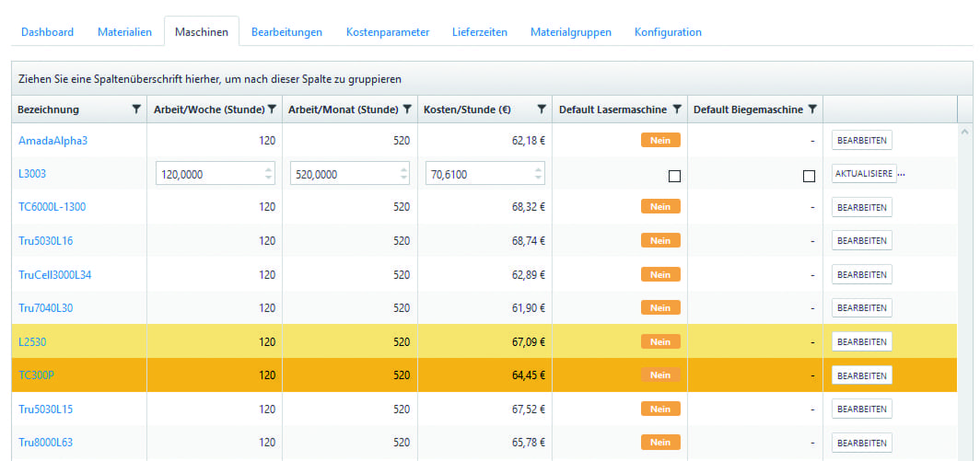The height and width of the screenshot is (461, 980).
Task: Click spinner arrows of the 120,0000 field
Action: [268, 173]
